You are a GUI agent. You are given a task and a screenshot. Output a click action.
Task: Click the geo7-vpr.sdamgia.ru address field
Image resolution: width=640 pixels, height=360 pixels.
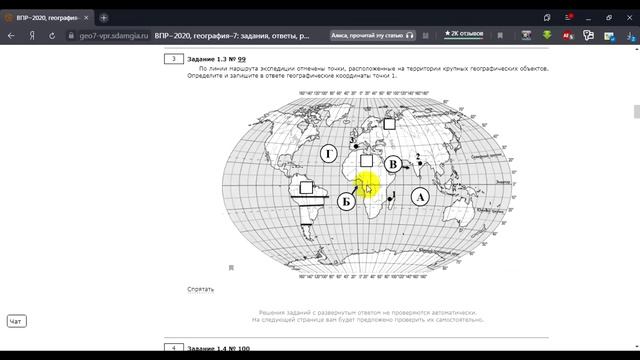(x=113, y=36)
